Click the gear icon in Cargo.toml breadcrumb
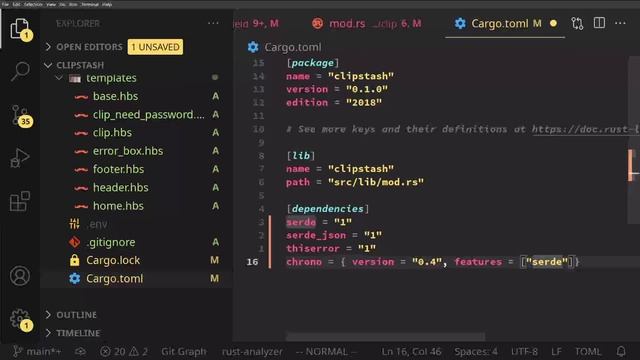Image resolution: width=640 pixels, height=360 pixels. (253, 47)
